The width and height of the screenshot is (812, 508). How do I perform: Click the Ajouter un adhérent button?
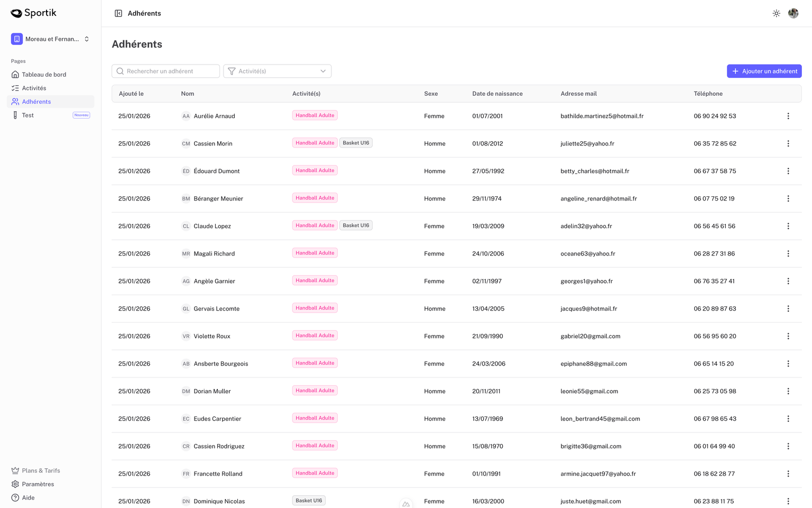click(764, 71)
